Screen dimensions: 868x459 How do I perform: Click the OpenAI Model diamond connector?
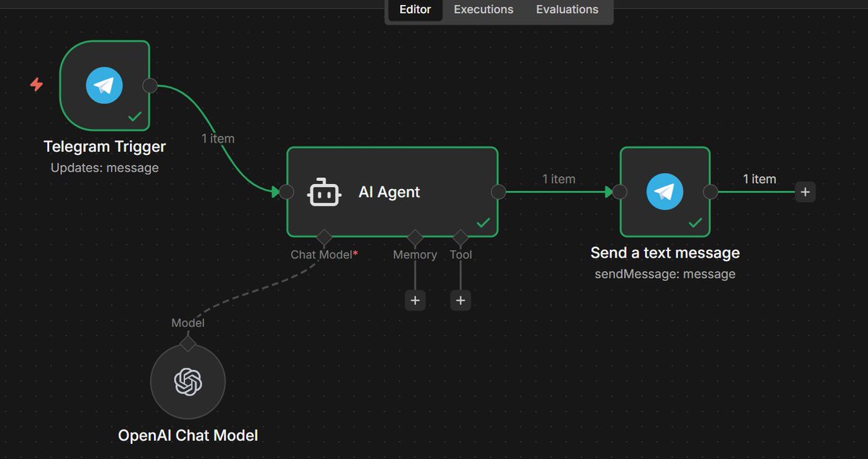click(x=188, y=344)
